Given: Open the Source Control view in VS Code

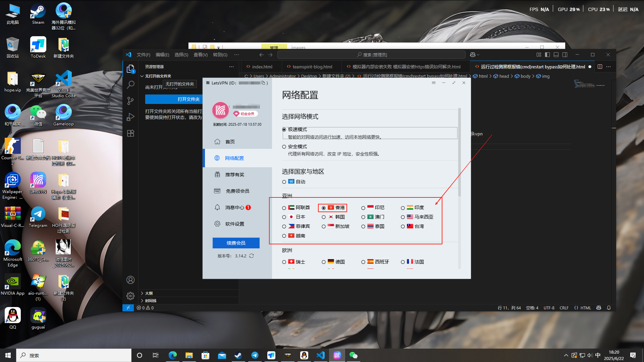Looking at the screenshot, I should click(130, 101).
